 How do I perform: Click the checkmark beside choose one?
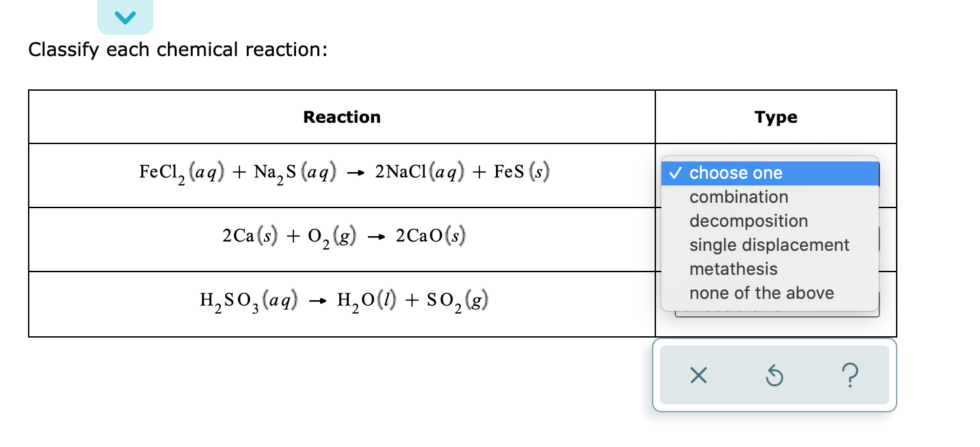point(675,173)
